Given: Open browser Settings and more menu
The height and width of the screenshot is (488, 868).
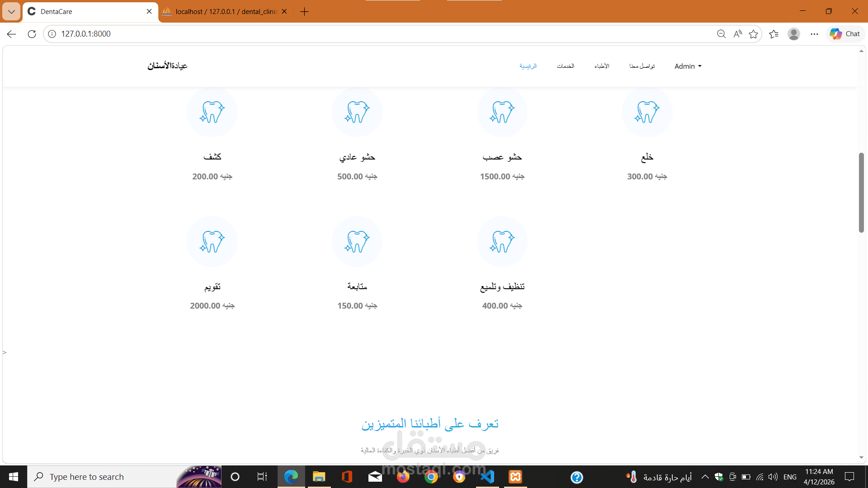Looking at the screenshot, I should 814,34.
